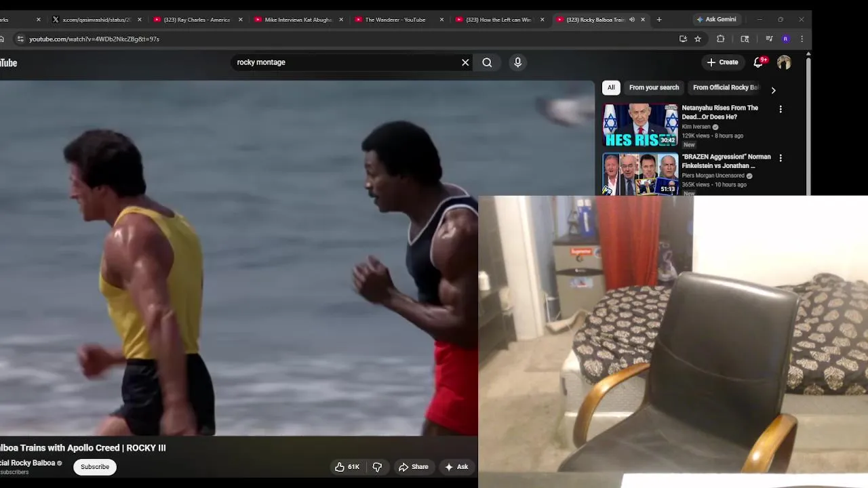Like the Rocky video (61K)
868x488 pixels.
pyautogui.click(x=347, y=467)
